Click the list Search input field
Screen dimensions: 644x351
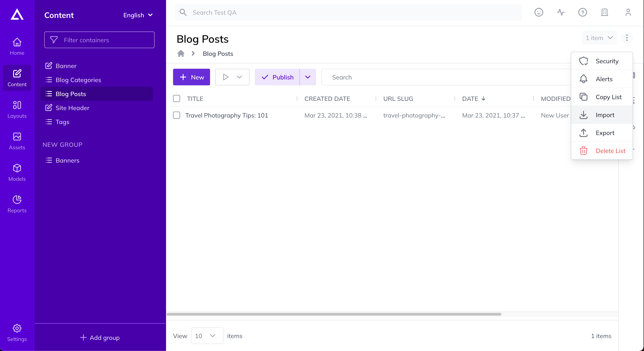pos(446,77)
